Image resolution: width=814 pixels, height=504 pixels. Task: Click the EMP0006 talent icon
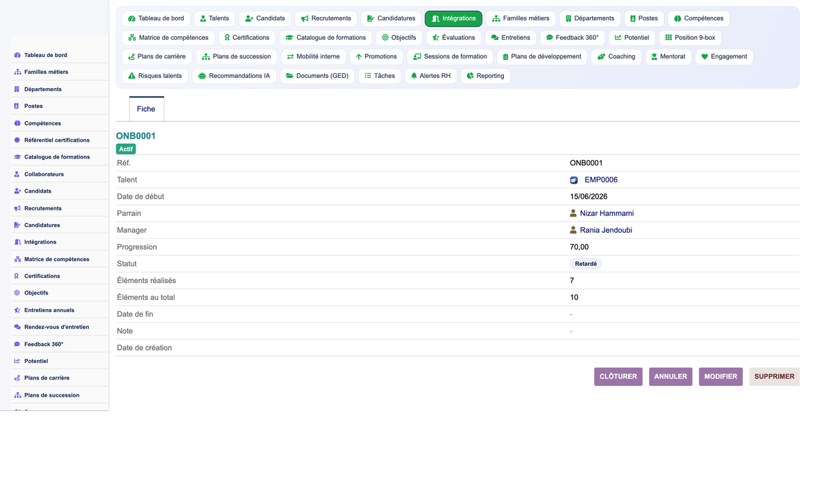(574, 180)
